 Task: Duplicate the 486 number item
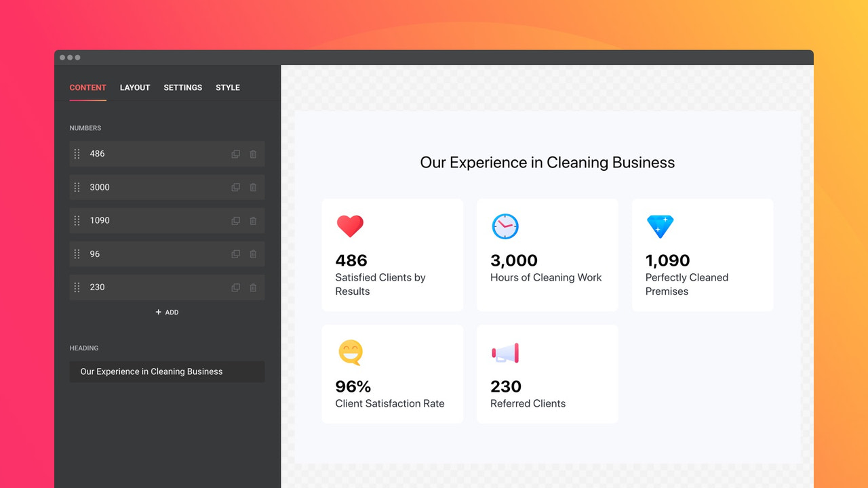pos(235,154)
